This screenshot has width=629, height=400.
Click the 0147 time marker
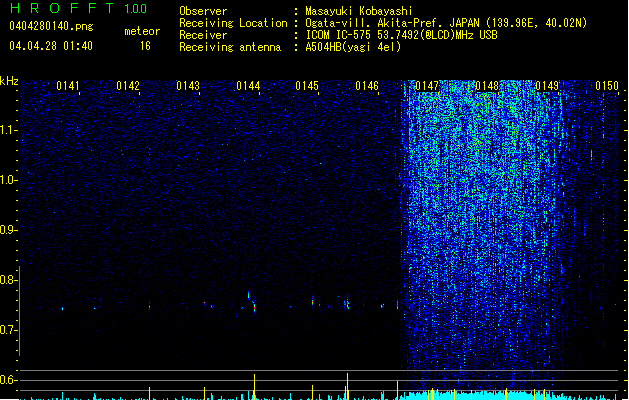click(x=427, y=86)
